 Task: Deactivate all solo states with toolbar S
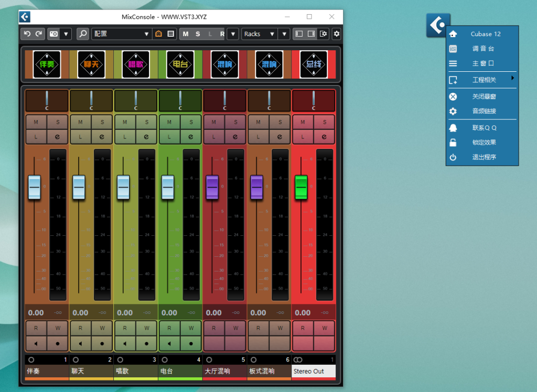pyautogui.click(x=198, y=34)
